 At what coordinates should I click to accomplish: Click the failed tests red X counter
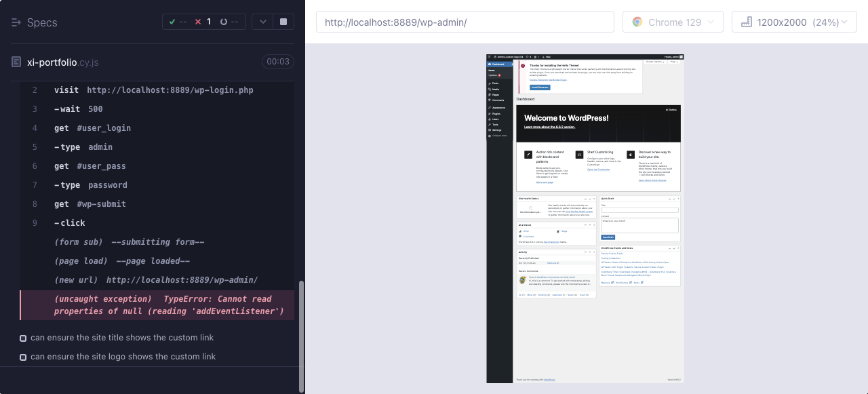click(203, 22)
